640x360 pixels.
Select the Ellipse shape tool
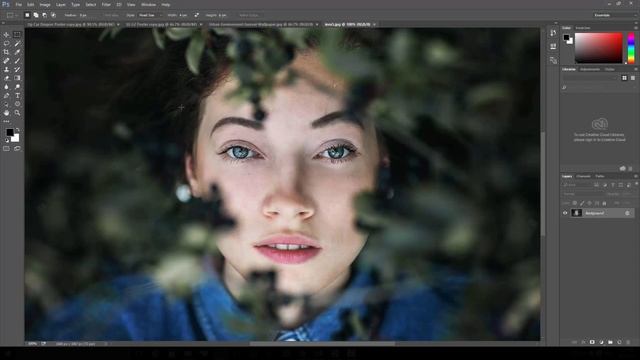click(17, 104)
